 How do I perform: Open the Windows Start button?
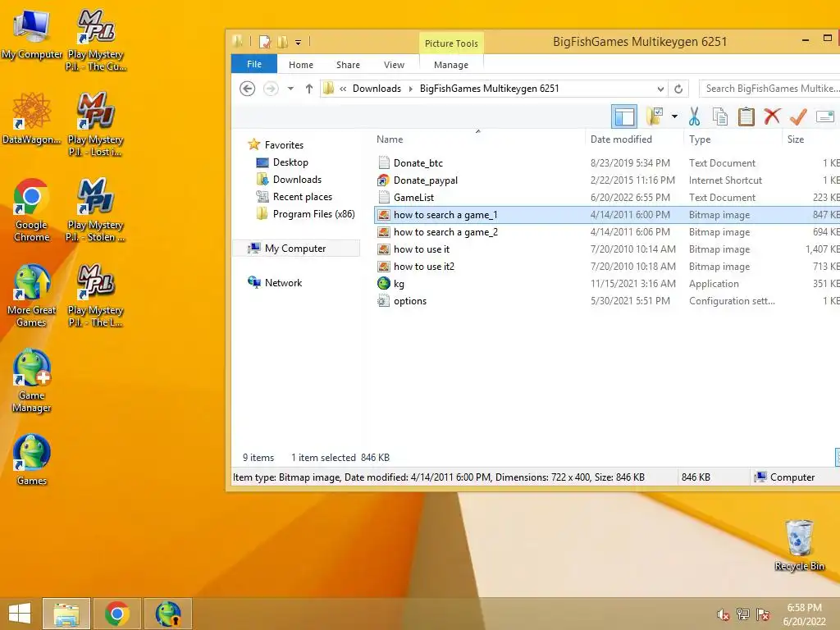20,614
